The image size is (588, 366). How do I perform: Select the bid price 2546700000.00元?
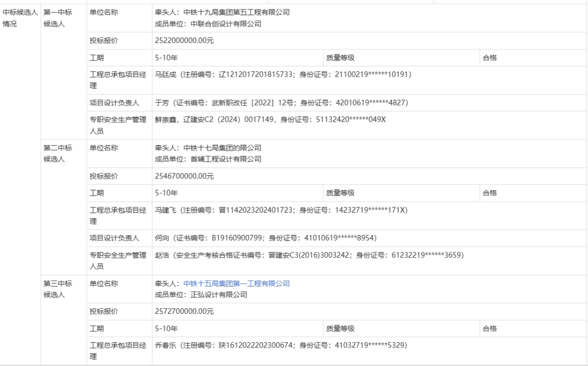coord(184,176)
